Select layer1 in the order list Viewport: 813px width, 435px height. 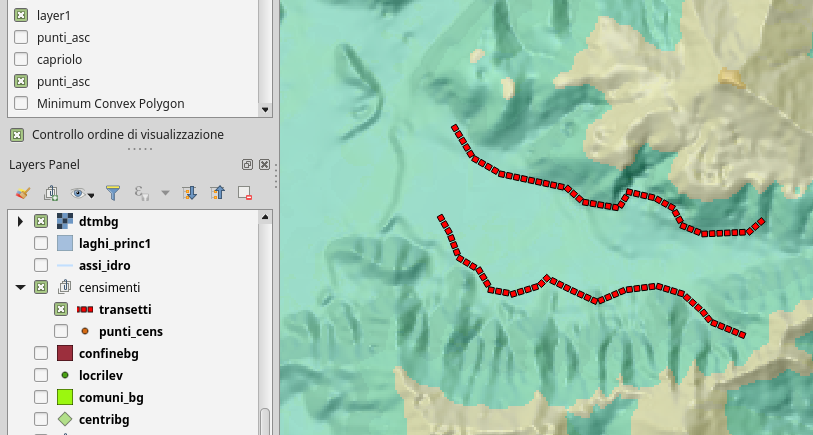54,16
